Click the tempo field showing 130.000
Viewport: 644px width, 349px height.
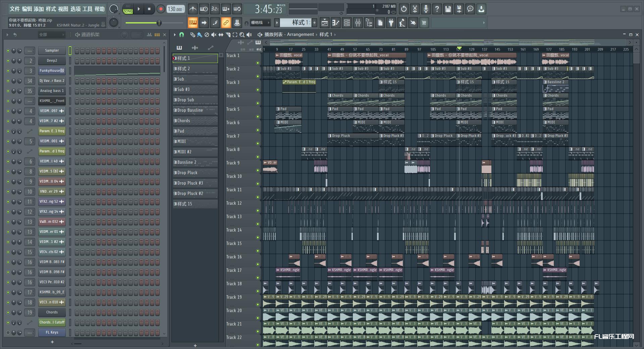176,9
